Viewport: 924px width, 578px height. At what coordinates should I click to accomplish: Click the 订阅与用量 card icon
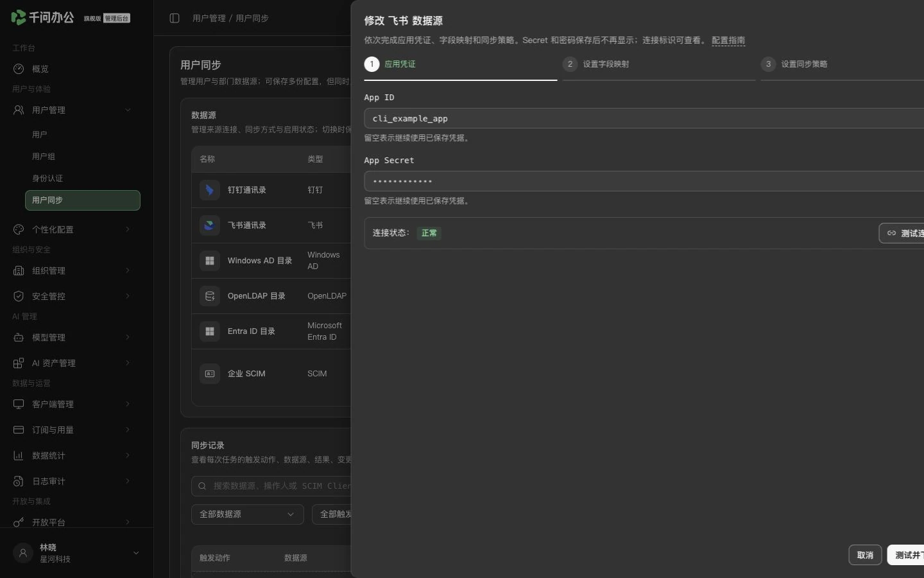19,430
